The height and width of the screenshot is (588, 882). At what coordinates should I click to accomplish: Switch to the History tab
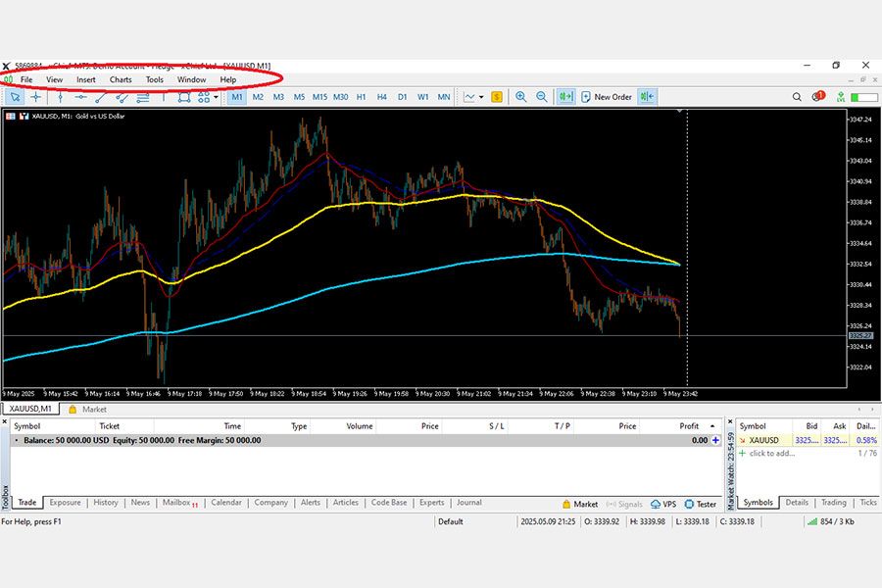pos(106,503)
